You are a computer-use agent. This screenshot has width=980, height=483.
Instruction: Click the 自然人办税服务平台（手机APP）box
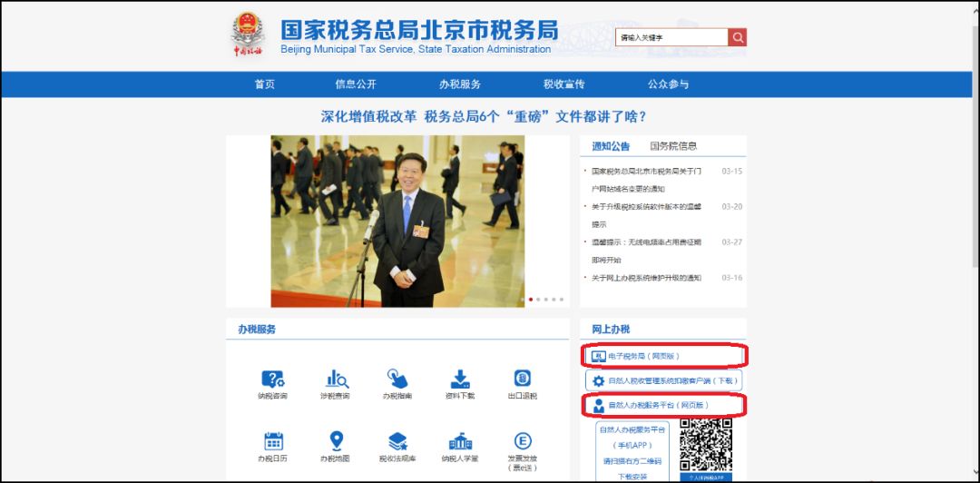632,451
